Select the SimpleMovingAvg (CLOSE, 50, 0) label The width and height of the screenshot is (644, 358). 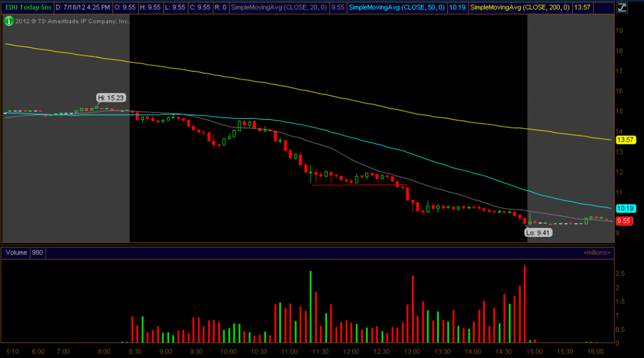(396, 8)
